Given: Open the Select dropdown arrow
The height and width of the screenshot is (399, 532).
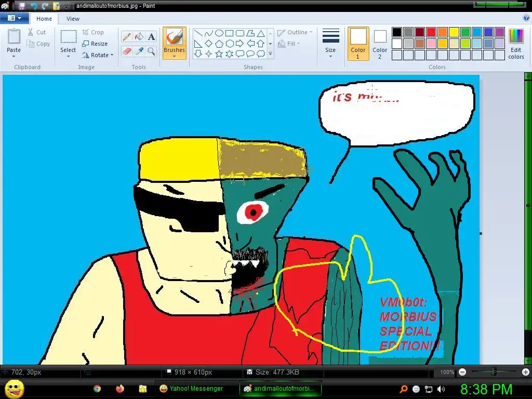Looking at the screenshot, I should coord(68,56).
